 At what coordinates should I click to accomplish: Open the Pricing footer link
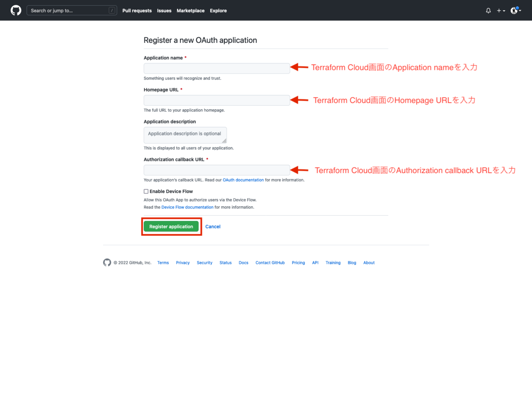(298, 263)
